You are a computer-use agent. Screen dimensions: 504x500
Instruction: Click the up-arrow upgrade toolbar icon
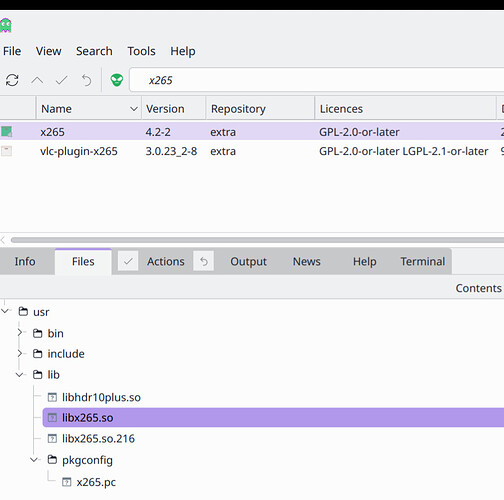point(37,80)
